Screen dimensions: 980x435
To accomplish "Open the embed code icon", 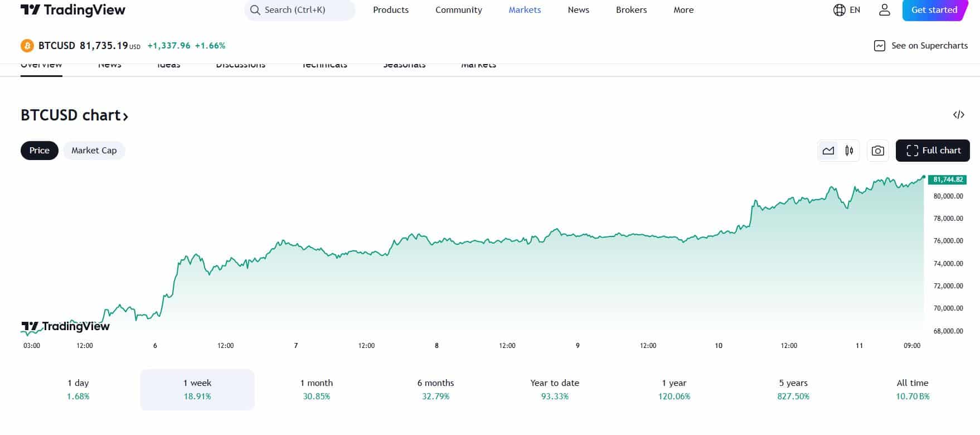I will tap(958, 115).
